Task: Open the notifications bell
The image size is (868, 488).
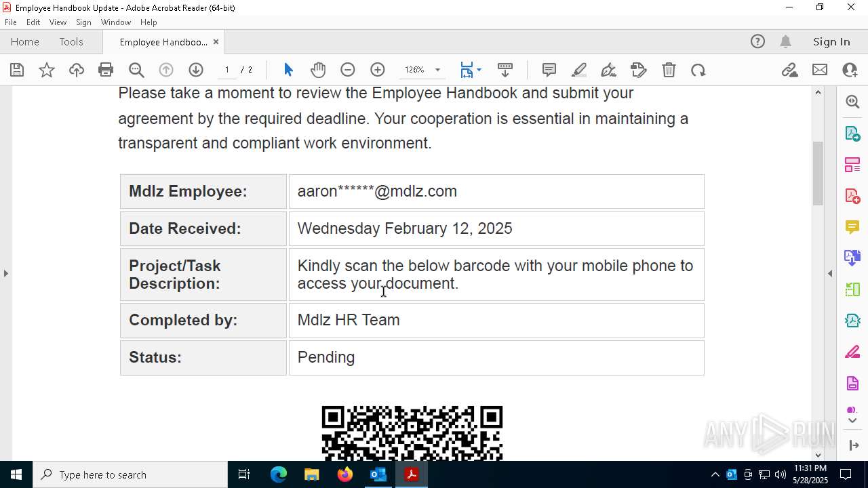Action: click(786, 42)
